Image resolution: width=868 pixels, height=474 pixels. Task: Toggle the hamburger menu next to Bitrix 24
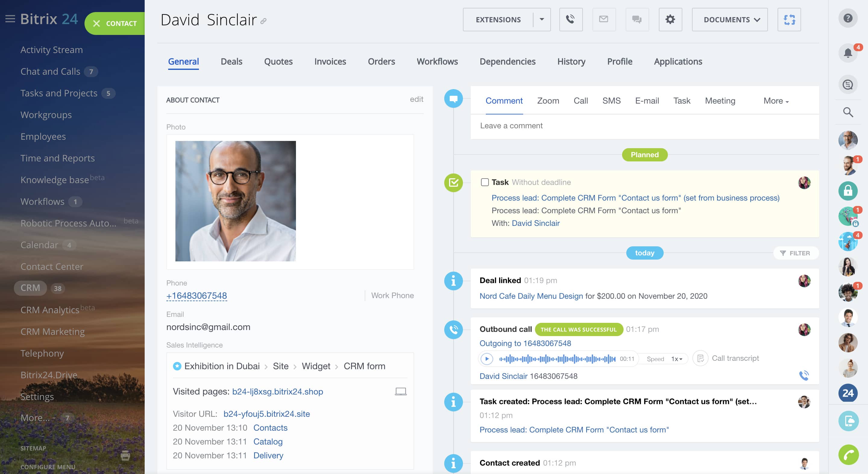(10, 19)
